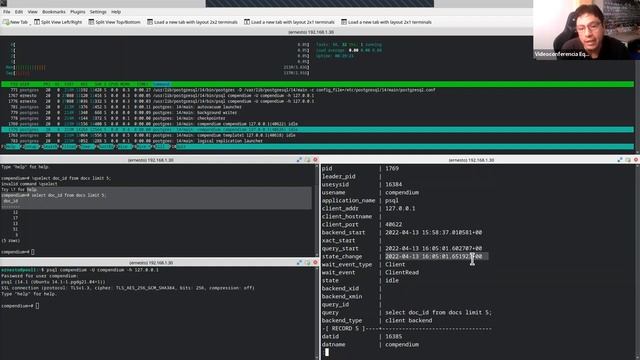The width and height of the screenshot is (640, 360).
Task: Click detach icon of bottom-left terminal pane
Action: [x=307, y=262]
